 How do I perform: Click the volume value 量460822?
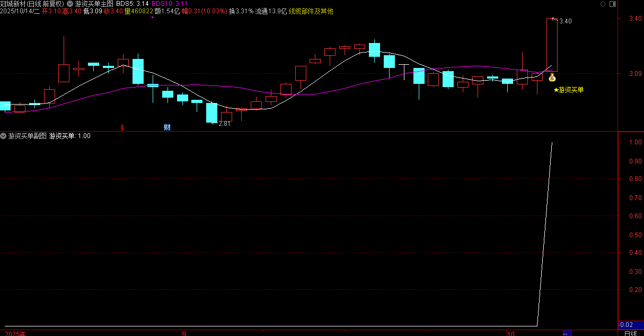point(139,11)
